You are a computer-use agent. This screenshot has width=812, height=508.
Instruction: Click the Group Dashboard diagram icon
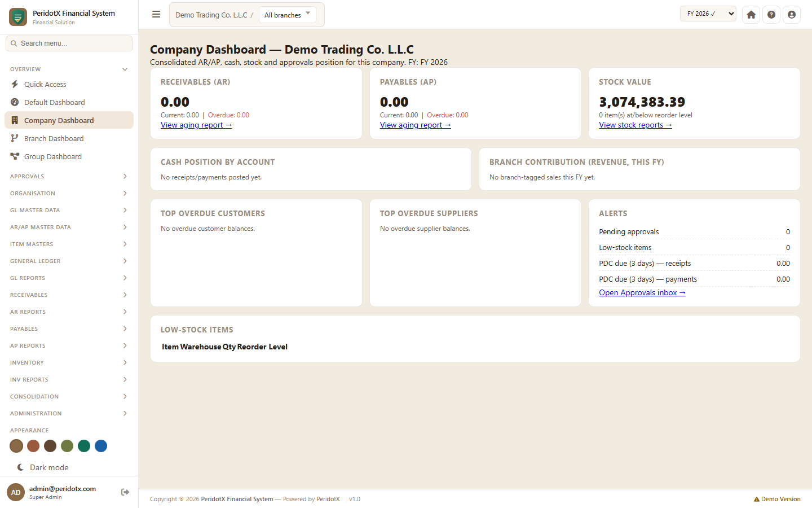click(15, 156)
